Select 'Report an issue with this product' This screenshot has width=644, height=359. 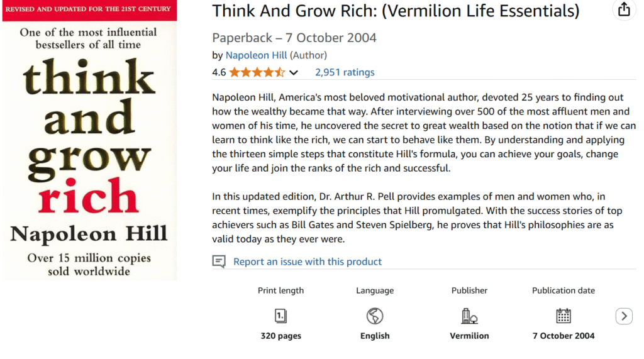tap(308, 262)
